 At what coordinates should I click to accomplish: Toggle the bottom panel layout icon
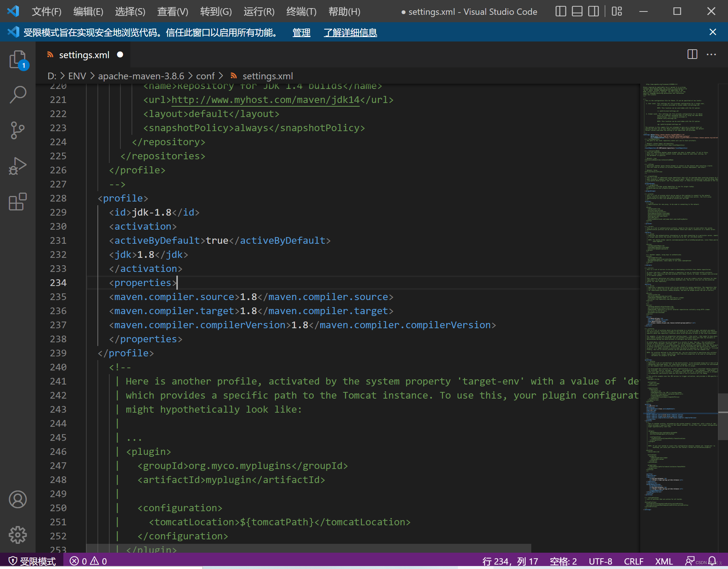click(x=577, y=11)
